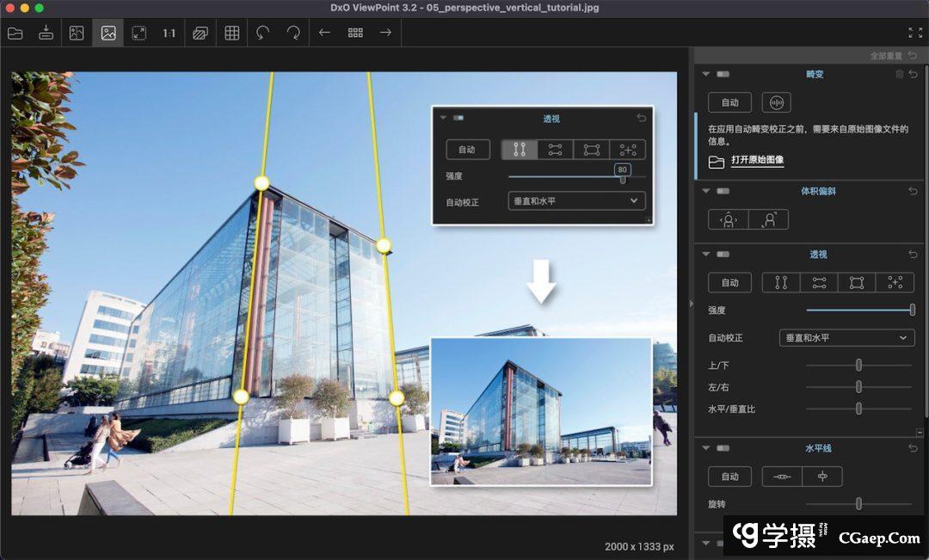The image size is (929, 560).
Task: Switch to fit-to-screen view mode
Action: (x=138, y=33)
